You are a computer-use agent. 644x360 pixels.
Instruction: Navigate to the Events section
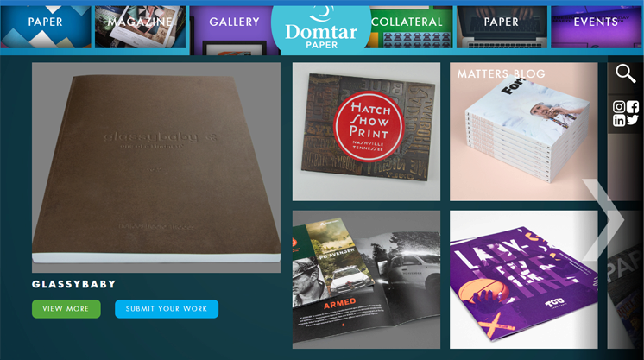pyautogui.click(x=596, y=27)
